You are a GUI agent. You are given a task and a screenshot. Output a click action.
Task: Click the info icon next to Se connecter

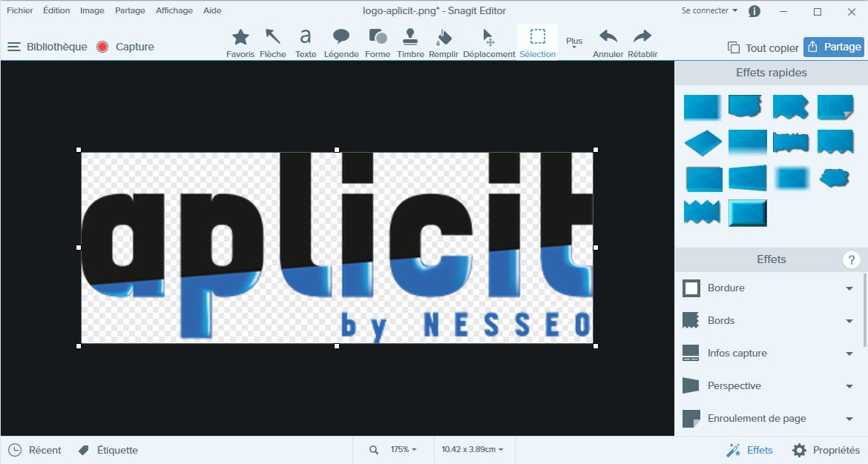tap(754, 11)
